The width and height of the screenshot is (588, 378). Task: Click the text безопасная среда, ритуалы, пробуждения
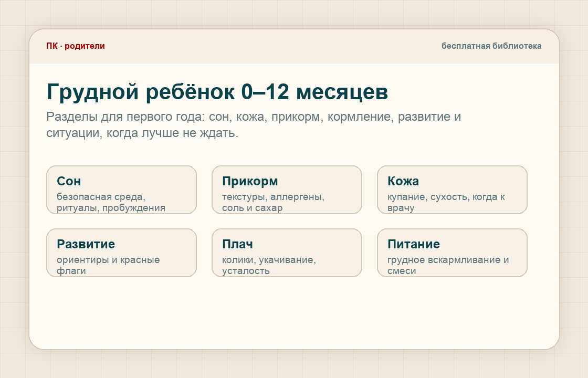point(111,202)
